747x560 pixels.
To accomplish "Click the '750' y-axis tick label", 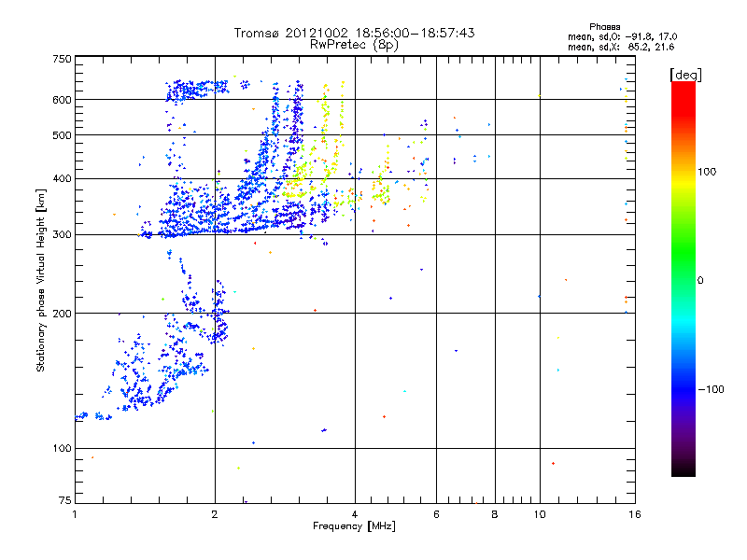I will pyautogui.click(x=62, y=59).
